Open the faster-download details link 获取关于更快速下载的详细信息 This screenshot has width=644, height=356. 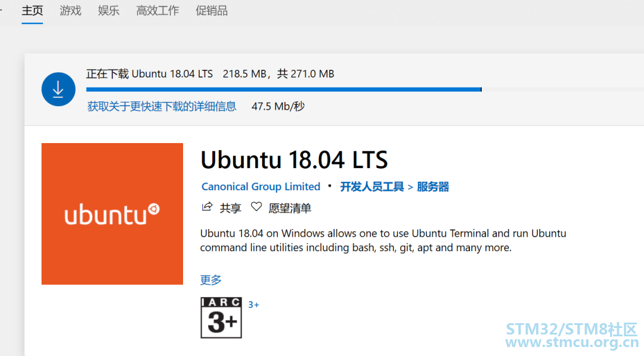click(x=162, y=106)
